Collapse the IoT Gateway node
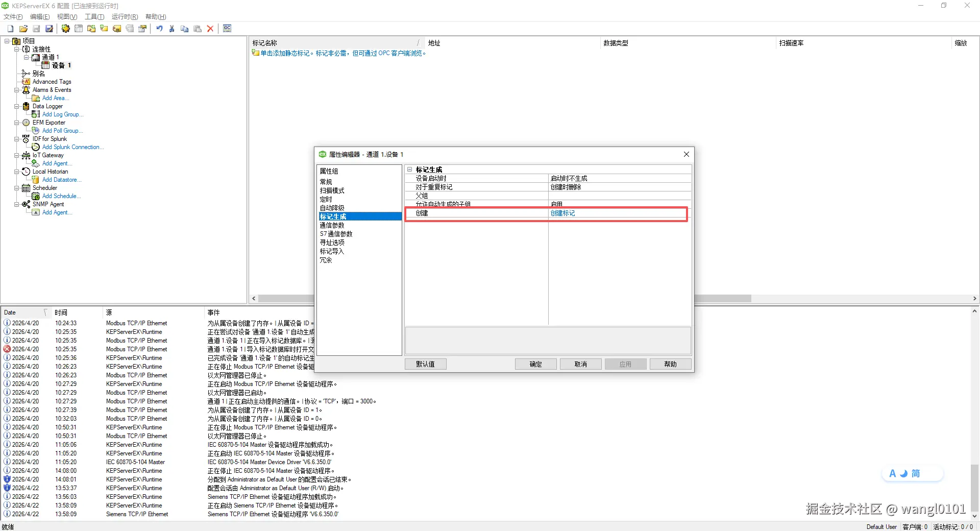980x531 pixels. coord(17,155)
